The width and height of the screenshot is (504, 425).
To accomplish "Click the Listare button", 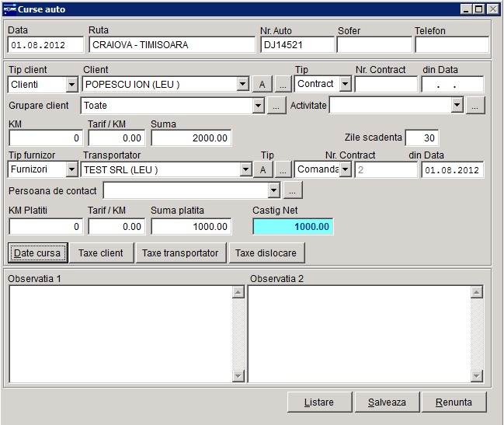I will click(x=319, y=402).
